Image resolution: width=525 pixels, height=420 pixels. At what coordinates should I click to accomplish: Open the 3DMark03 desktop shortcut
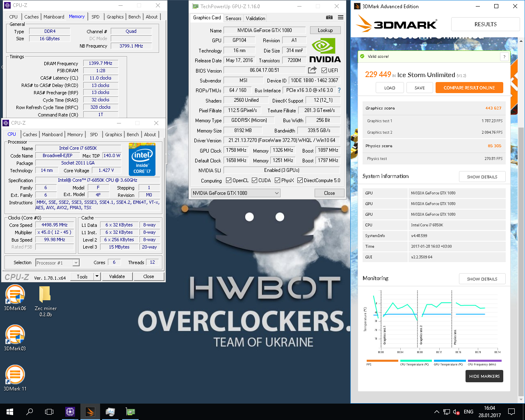15,338
